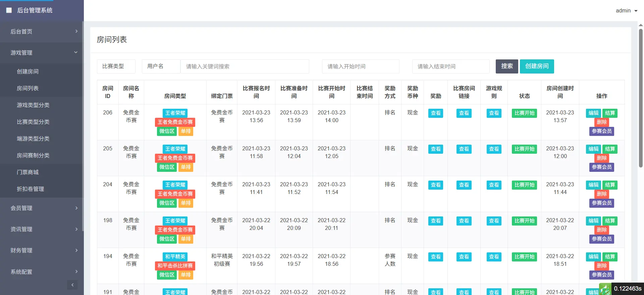Click the end time input field
The height and width of the screenshot is (295, 644).
pos(451,66)
